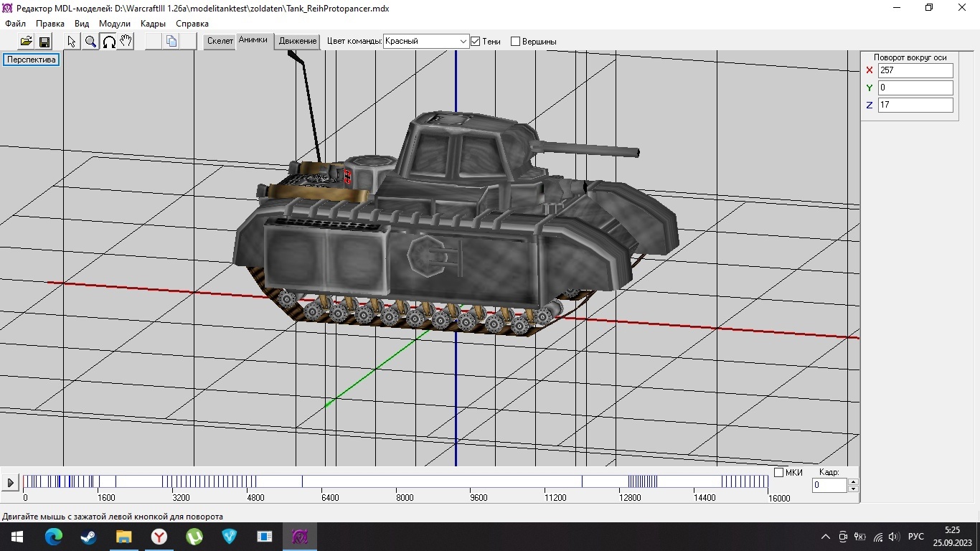
Task: Select the rotate view tool
Action: pyautogui.click(x=108, y=42)
